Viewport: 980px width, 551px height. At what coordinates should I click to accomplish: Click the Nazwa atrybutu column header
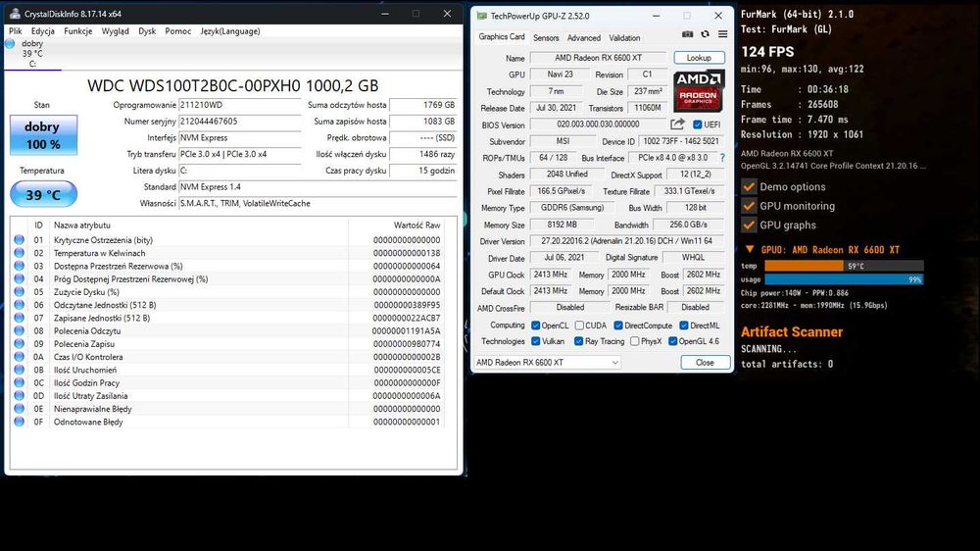tap(82, 225)
